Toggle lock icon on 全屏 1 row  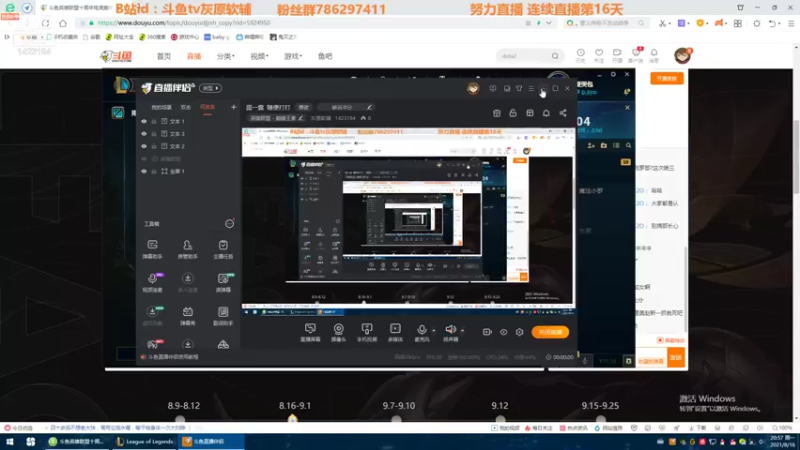(154, 171)
